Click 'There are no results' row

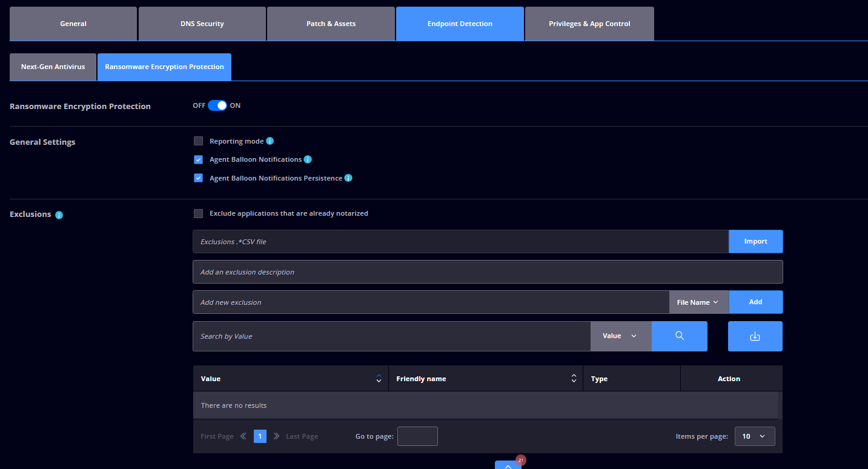485,405
